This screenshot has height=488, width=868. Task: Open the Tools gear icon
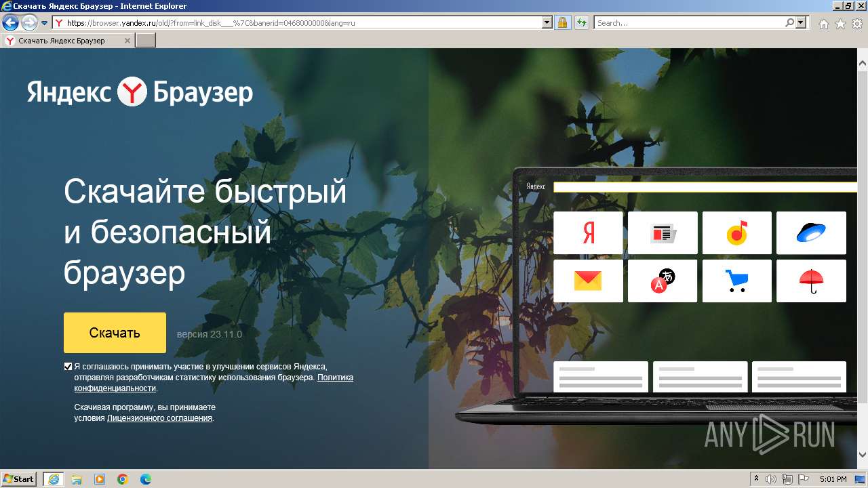(x=857, y=24)
